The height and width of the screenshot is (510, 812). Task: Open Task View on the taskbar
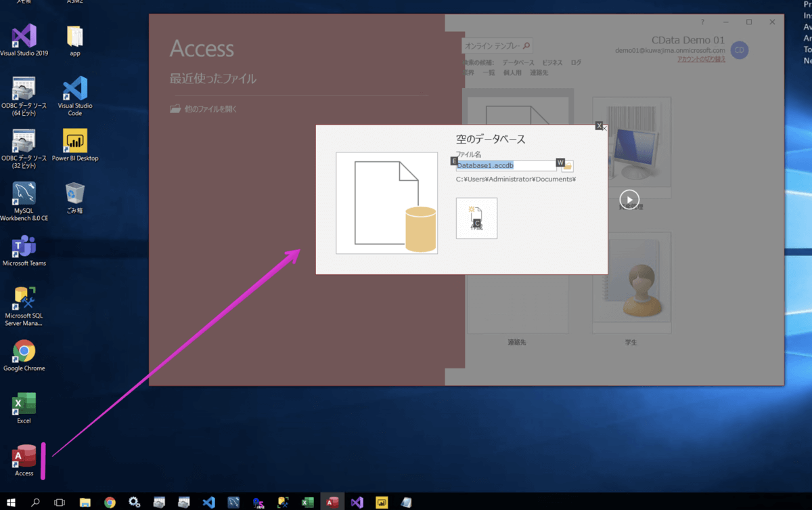tap(60, 503)
